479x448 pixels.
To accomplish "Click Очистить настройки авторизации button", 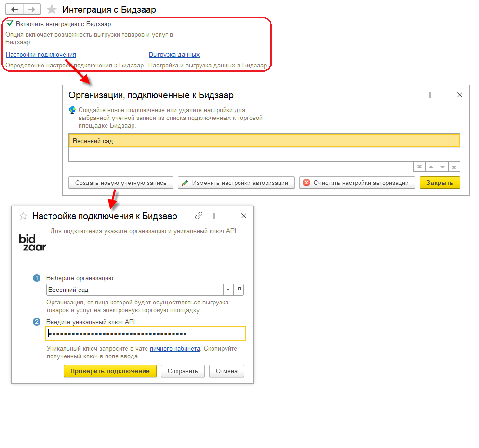I will (357, 183).
